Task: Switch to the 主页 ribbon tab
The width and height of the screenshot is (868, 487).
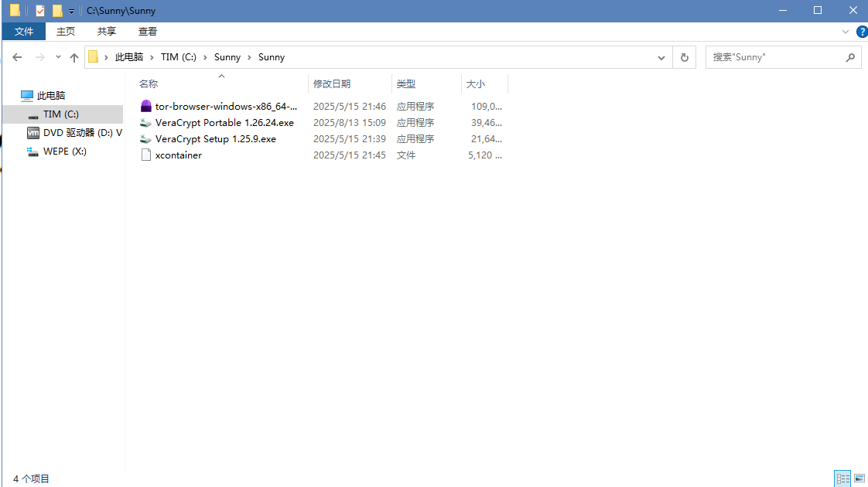Action: pos(65,32)
